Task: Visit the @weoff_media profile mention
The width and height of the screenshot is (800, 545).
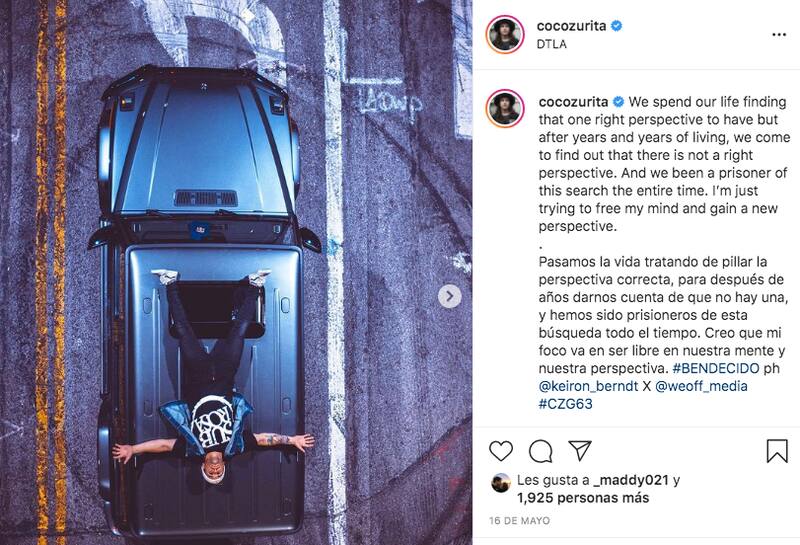Action: point(701,386)
